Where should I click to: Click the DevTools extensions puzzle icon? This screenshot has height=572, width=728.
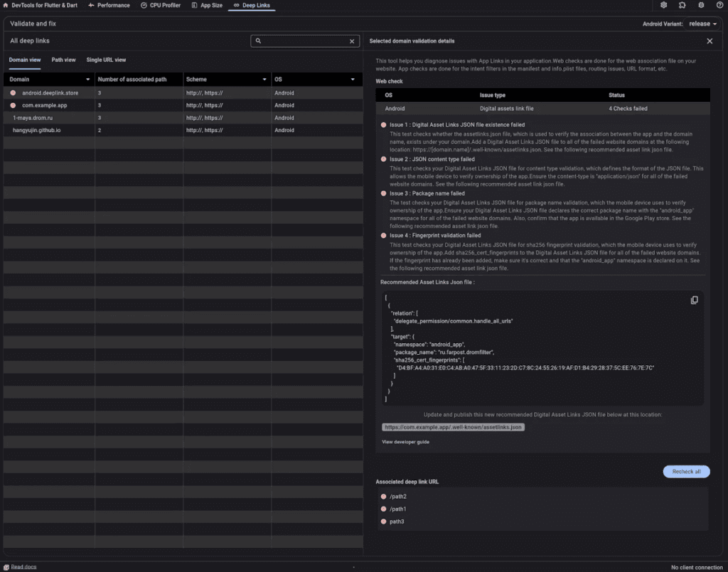682,5
